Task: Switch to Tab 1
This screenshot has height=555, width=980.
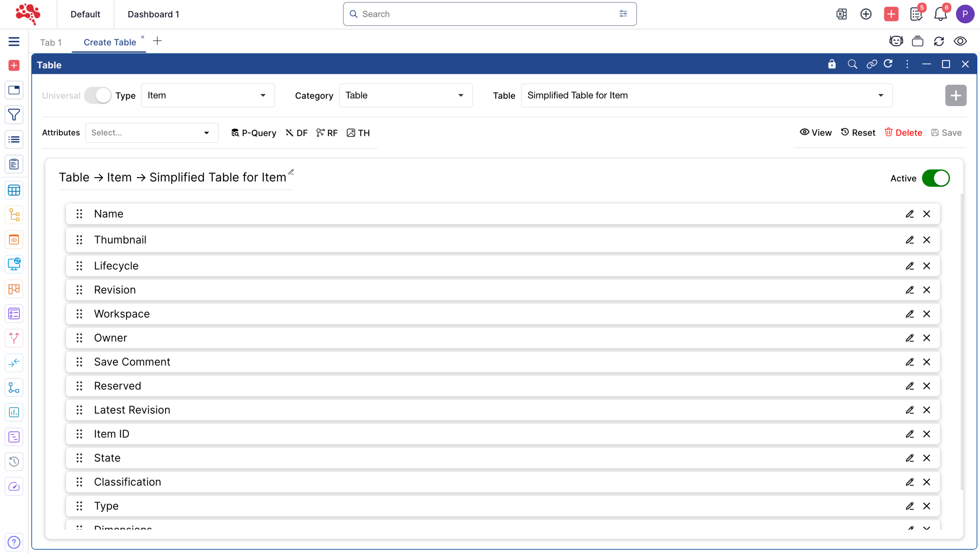Action: click(51, 43)
